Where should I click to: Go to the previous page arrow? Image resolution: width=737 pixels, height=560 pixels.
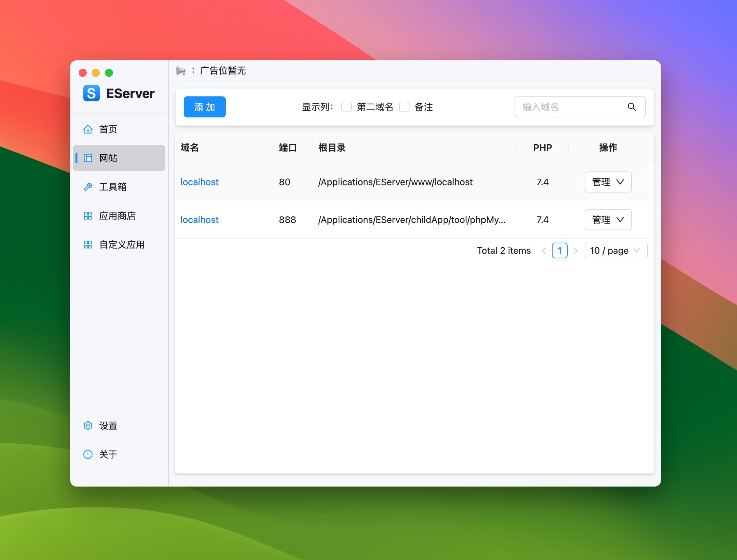tap(544, 251)
